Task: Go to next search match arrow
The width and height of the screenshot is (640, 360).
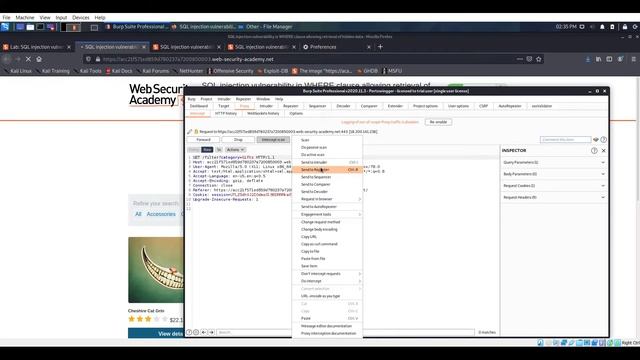Action: 211,332
